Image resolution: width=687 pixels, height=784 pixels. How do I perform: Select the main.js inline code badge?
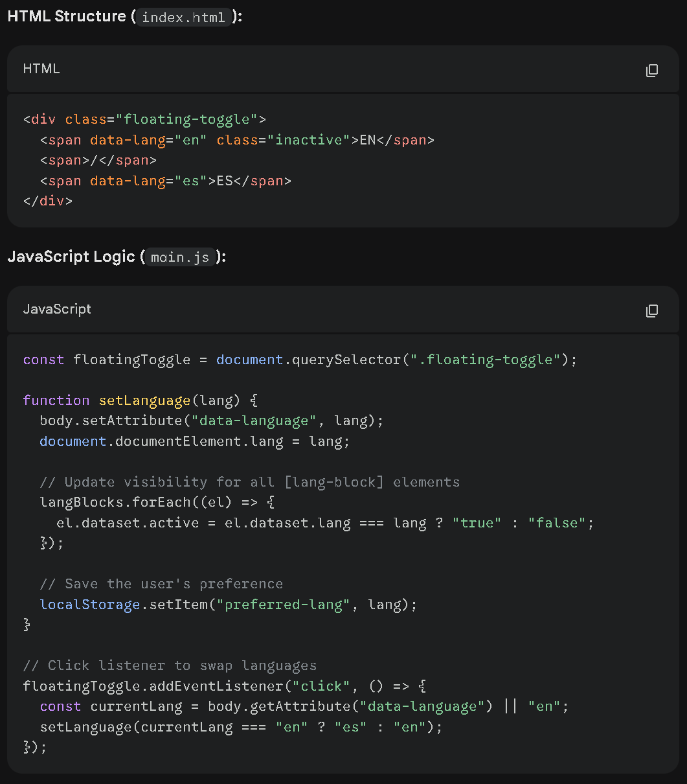[180, 257]
